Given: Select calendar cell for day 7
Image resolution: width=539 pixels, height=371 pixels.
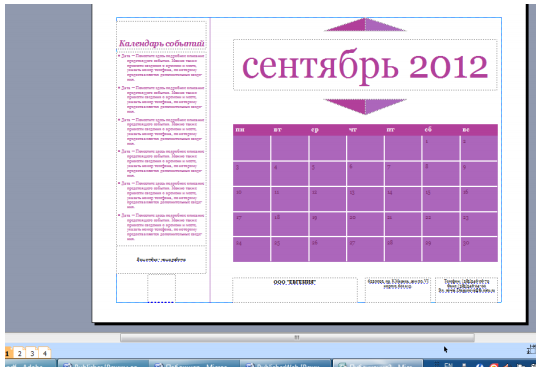Looking at the screenshot, I should (403, 174).
